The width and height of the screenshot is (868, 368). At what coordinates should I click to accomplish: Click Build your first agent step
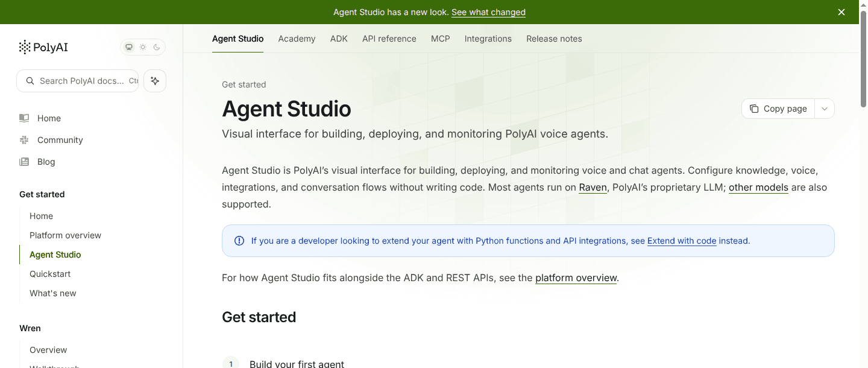[297, 364]
